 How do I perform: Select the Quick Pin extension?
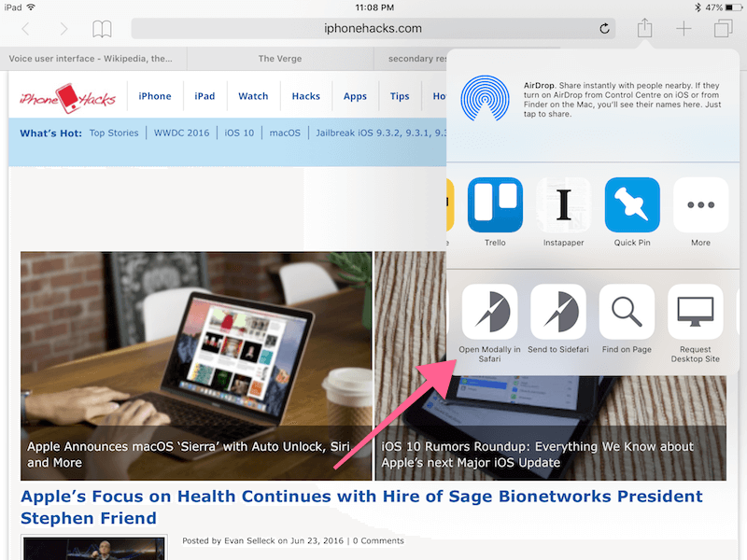[632, 204]
